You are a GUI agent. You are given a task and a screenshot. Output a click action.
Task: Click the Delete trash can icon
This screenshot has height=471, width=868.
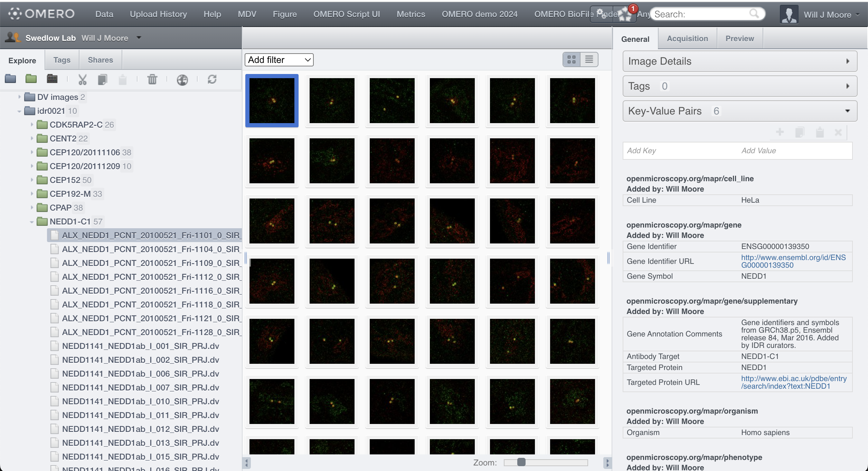click(152, 80)
